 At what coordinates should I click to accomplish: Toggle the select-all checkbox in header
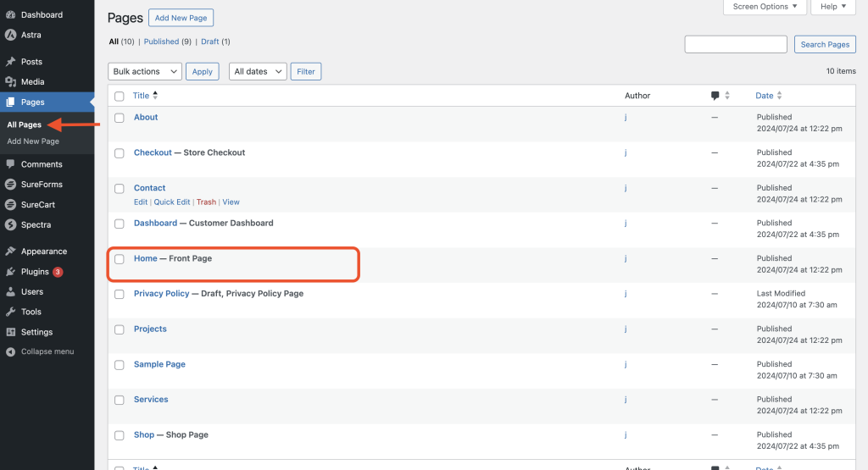(x=119, y=97)
